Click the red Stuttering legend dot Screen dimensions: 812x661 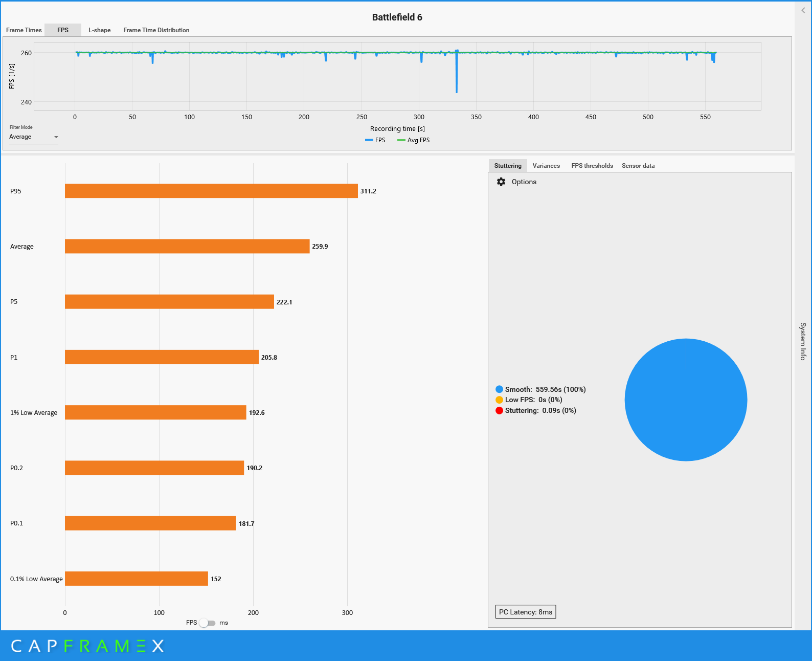coord(499,410)
